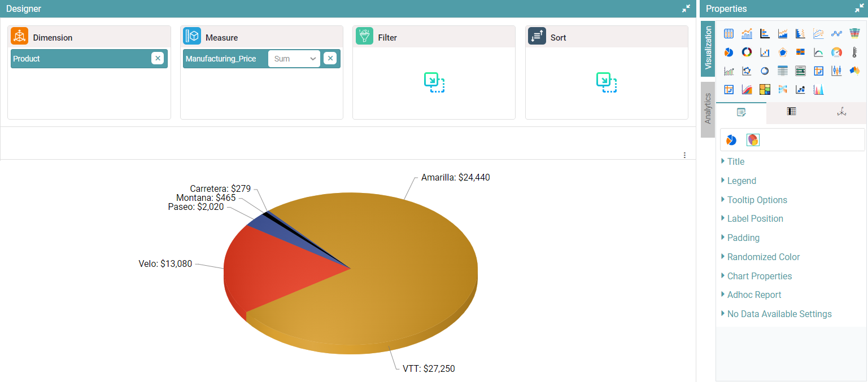Select the horizontal bar chart icon
Screen dimensions: 868x382
(765, 34)
